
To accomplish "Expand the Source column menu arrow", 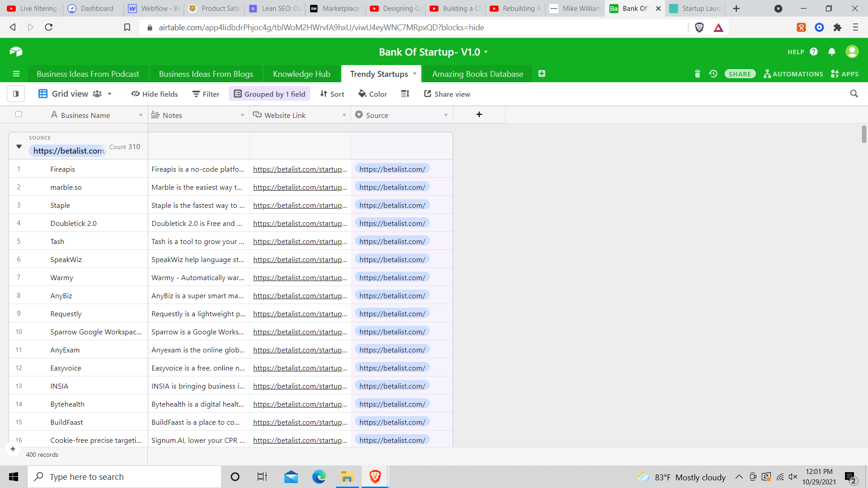I will [x=446, y=115].
